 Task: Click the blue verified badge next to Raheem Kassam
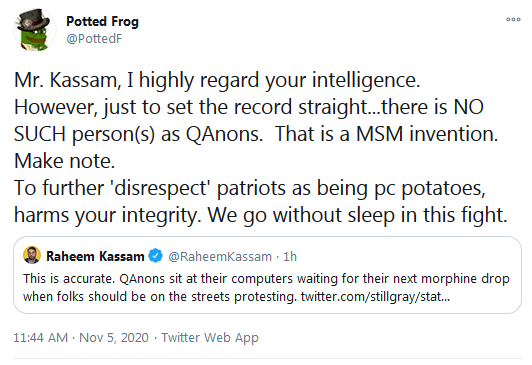[156, 256]
